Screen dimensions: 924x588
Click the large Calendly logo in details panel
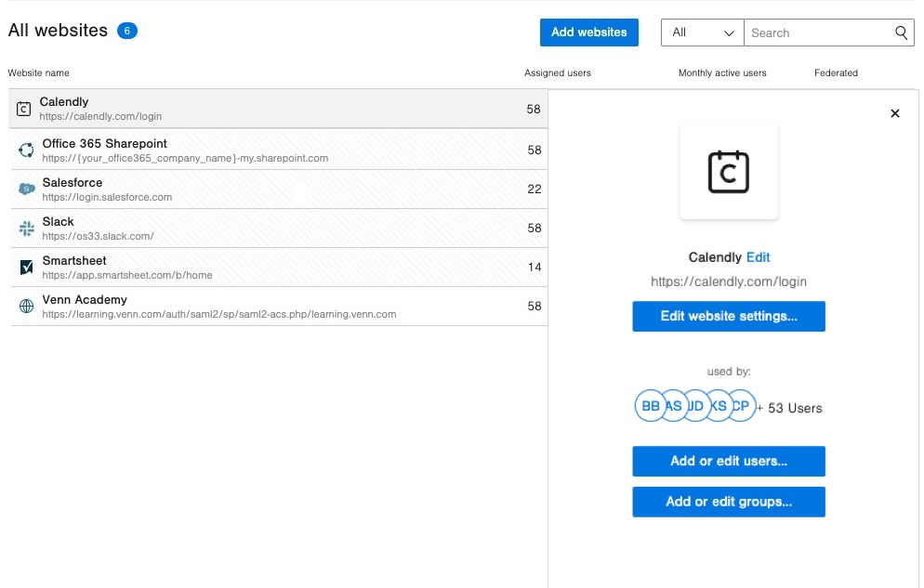tap(729, 171)
